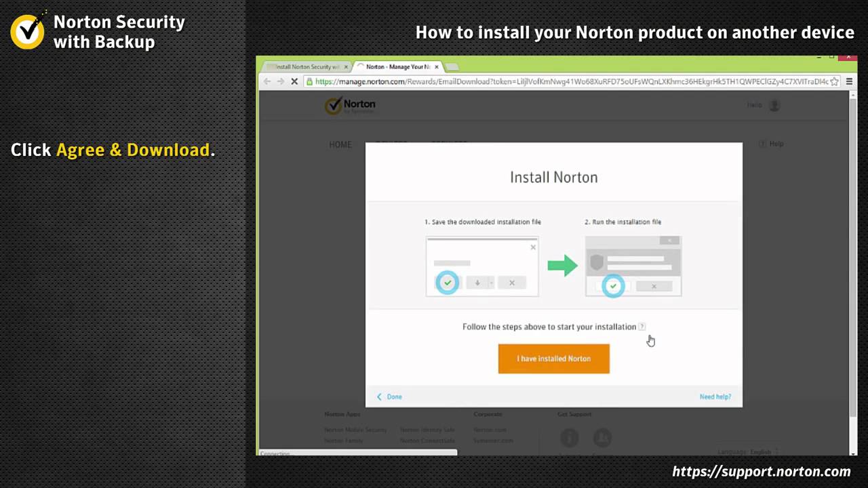Open the Norton ConnectSafe footer link
This screenshot has height=488, width=868.
coord(427,441)
